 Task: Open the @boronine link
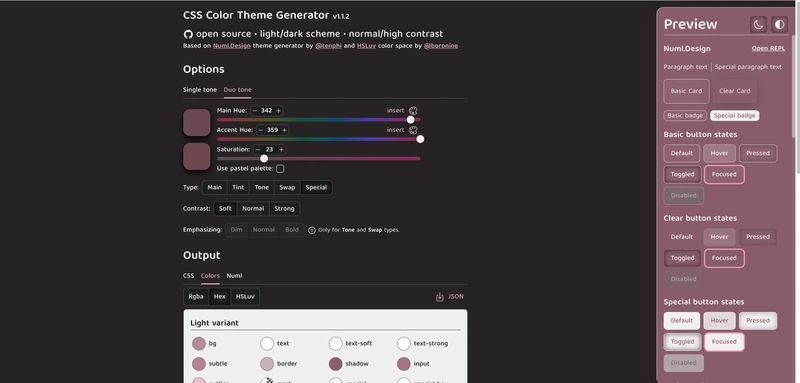pyautogui.click(x=441, y=46)
